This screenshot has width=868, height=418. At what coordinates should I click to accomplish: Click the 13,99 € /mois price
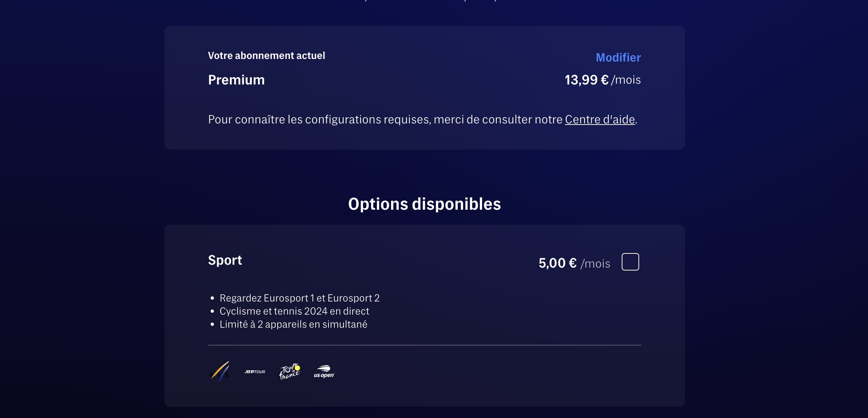coord(602,80)
